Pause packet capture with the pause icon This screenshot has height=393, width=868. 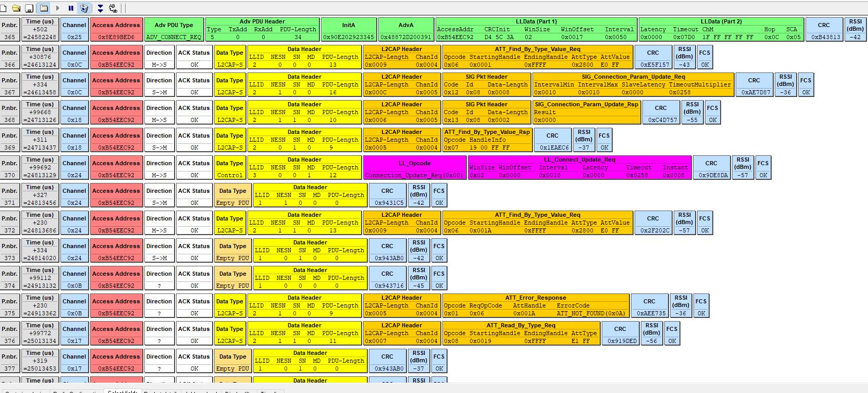pos(71,8)
